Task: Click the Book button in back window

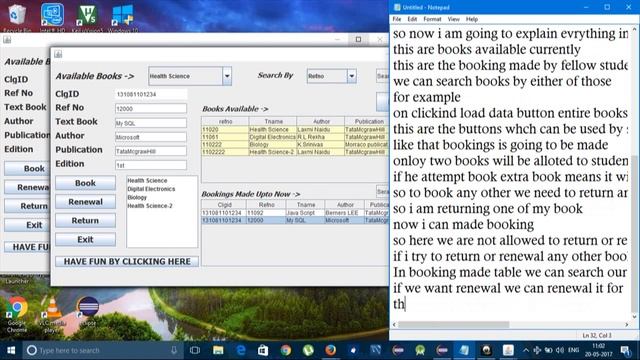Action: [27, 169]
